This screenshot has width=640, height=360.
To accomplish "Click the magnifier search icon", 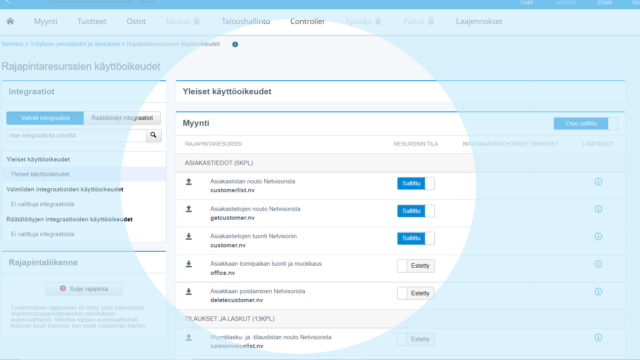I will (153, 135).
